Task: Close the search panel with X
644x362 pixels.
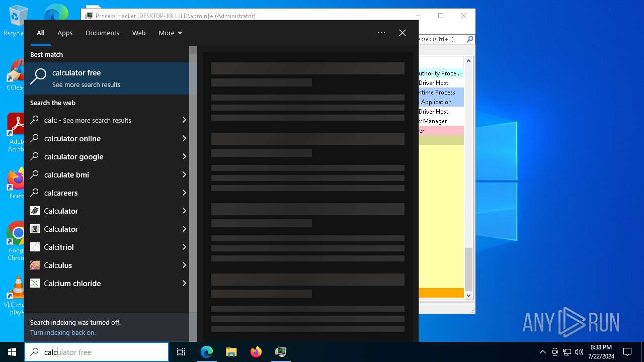Action: 403,33
